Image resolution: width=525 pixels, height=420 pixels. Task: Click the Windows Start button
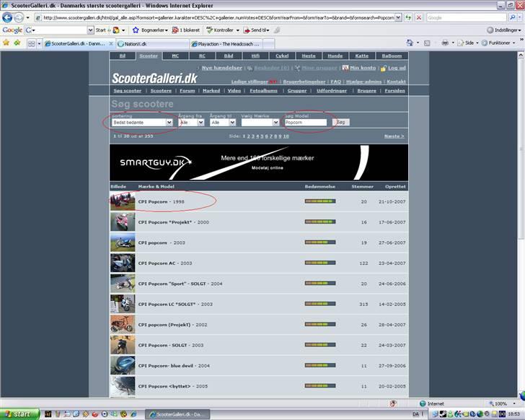point(17,414)
